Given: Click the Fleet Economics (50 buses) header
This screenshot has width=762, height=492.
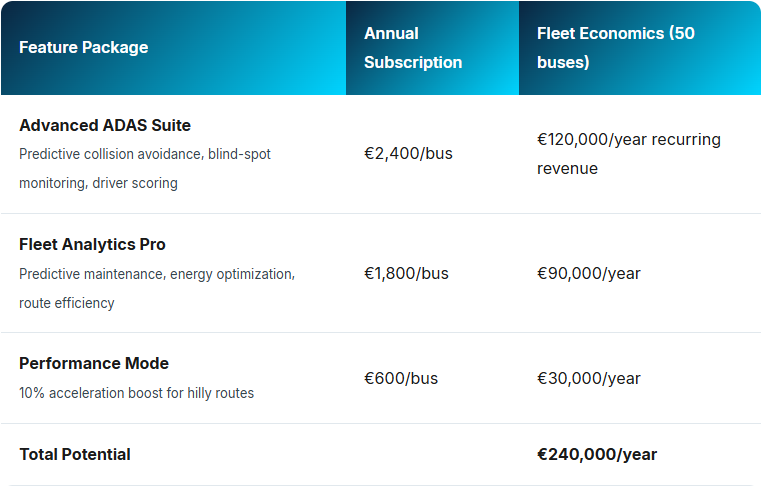Looking at the screenshot, I should [616, 47].
